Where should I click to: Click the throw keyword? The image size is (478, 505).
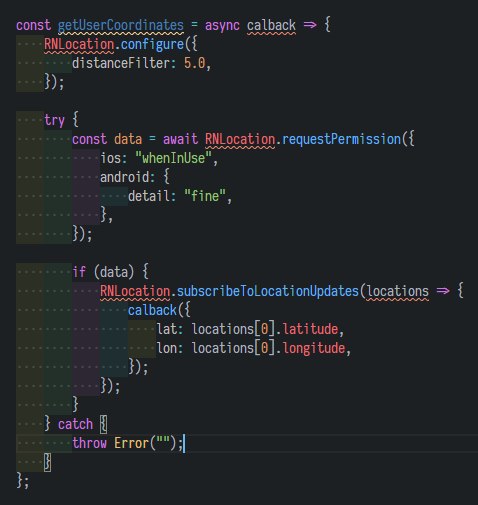(89, 443)
